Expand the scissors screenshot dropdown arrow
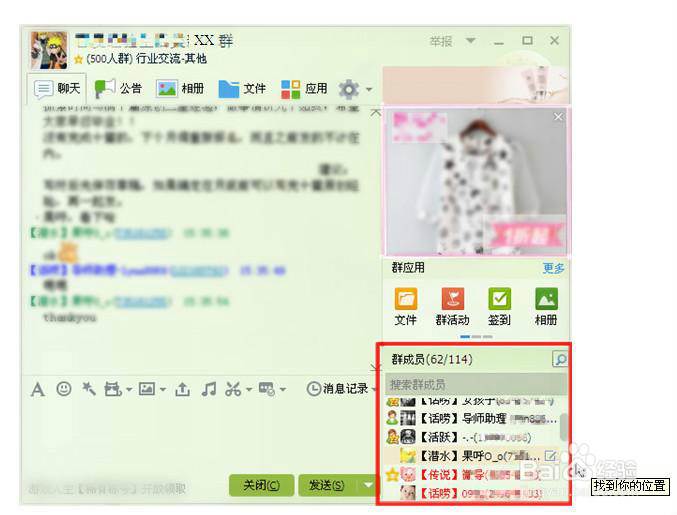677x515 pixels. point(249,390)
